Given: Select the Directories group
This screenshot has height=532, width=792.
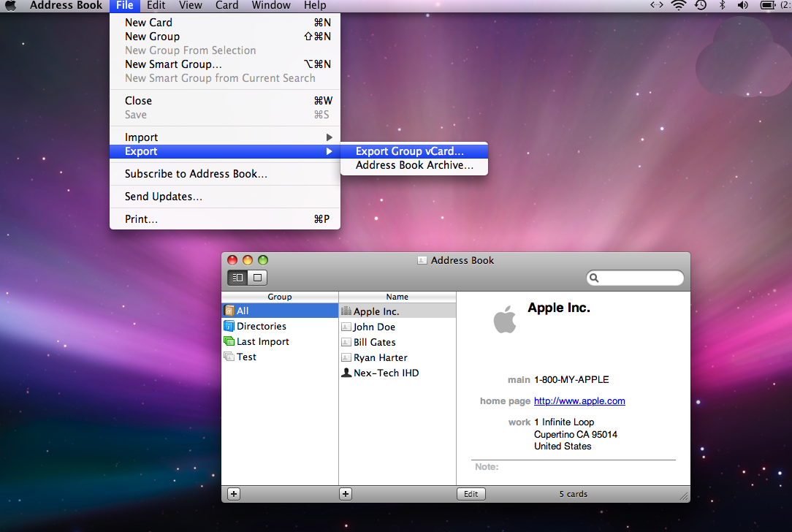Looking at the screenshot, I should pos(280,326).
